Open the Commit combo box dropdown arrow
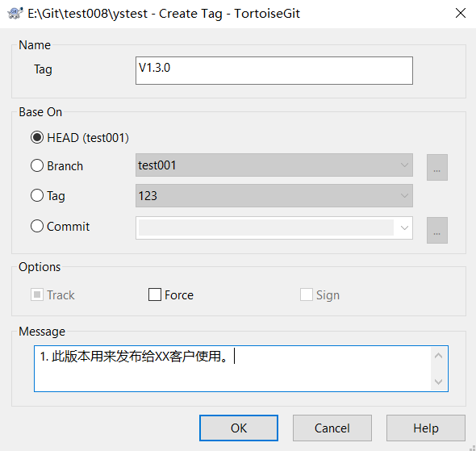 404,228
